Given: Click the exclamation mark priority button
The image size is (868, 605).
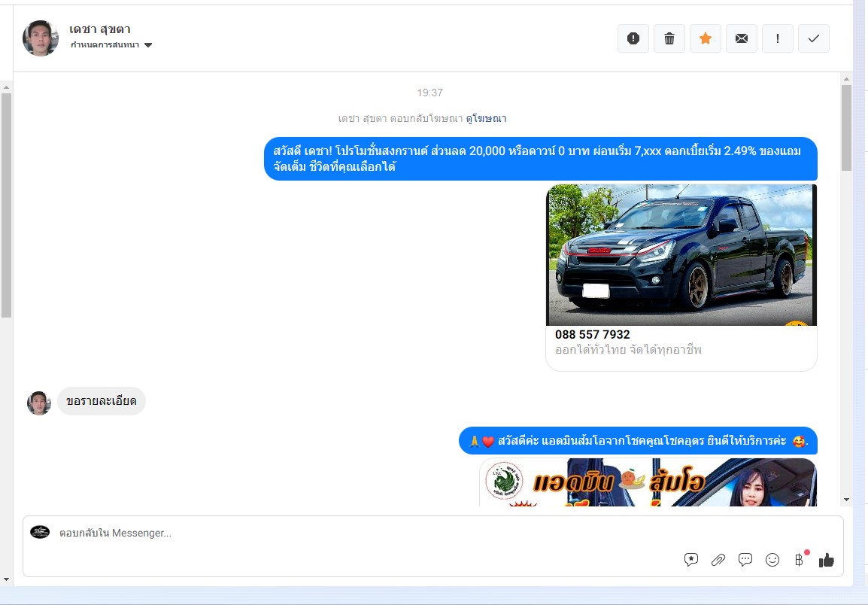Looking at the screenshot, I should [x=777, y=38].
